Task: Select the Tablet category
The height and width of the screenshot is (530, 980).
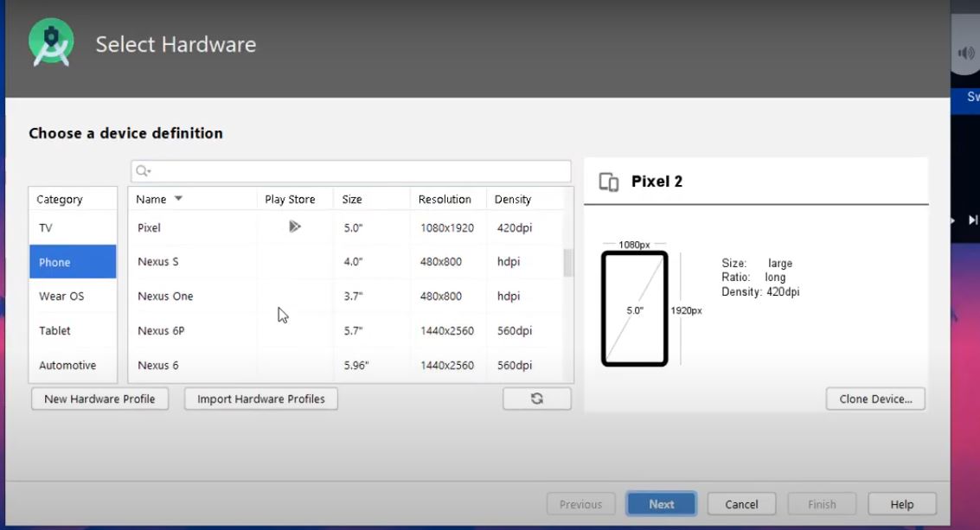Action: pos(73,330)
